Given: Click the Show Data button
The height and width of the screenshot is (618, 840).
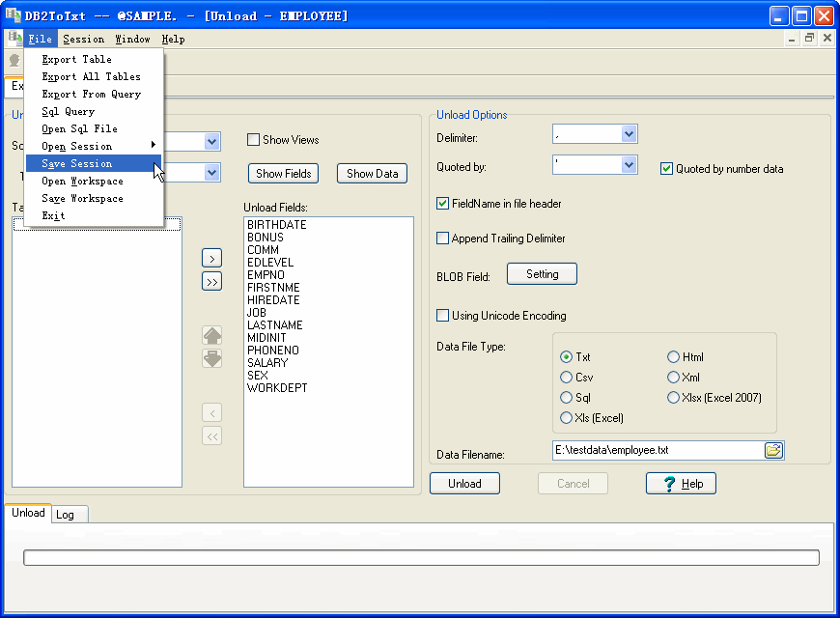Looking at the screenshot, I should (373, 174).
